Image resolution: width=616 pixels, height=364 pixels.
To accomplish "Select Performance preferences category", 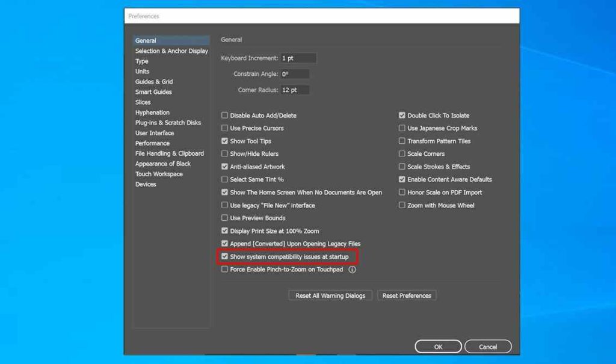I will click(x=152, y=143).
